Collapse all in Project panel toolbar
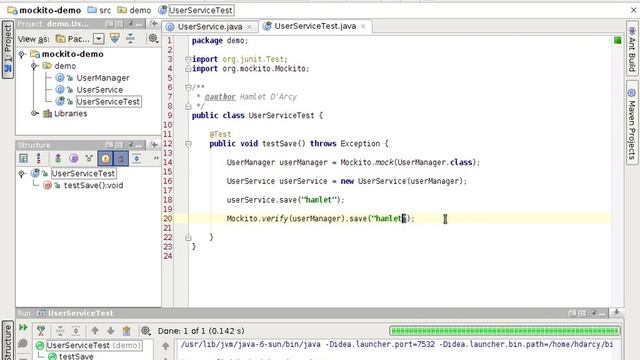 coord(130,38)
